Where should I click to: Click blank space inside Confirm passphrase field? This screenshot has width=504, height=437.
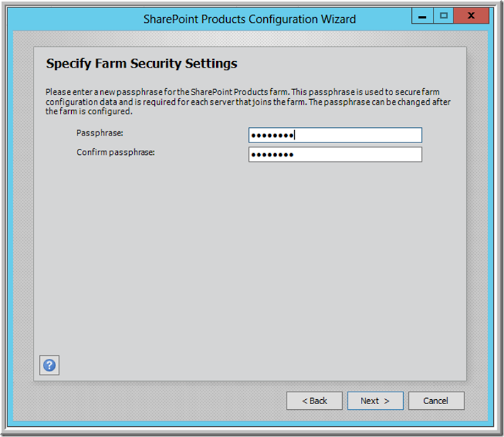358,154
